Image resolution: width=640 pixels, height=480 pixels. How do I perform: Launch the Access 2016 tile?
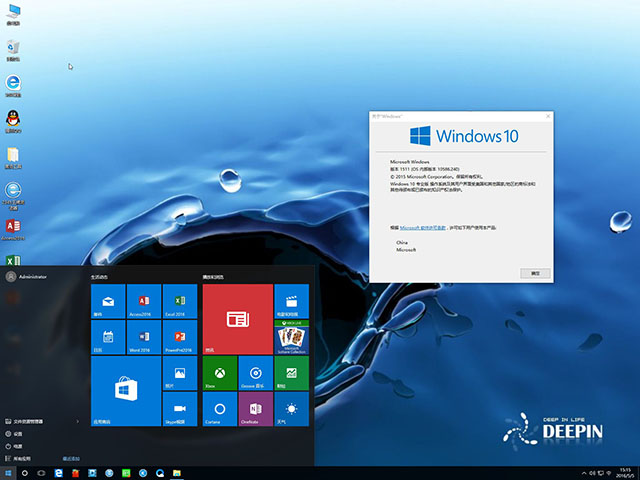coord(143,301)
